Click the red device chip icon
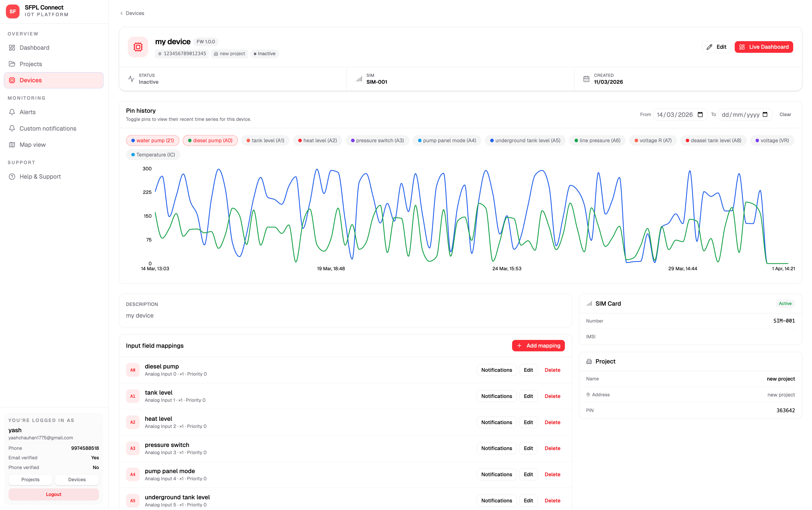The image size is (812, 510). (137, 47)
